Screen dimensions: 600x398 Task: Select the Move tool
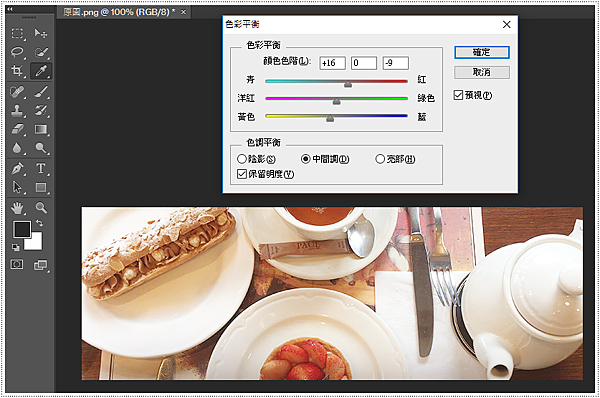41,33
